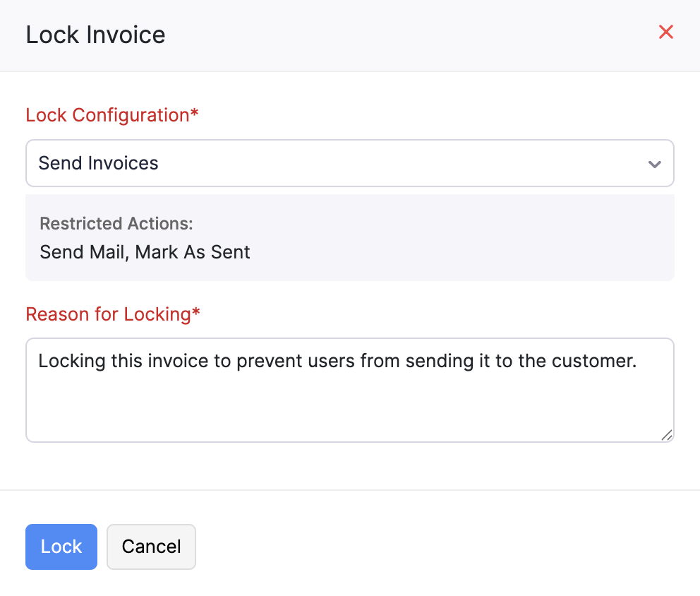Image resolution: width=700 pixels, height=596 pixels.
Task: Open the Lock Configuration dropdown
Action: (x=350, y=163)
